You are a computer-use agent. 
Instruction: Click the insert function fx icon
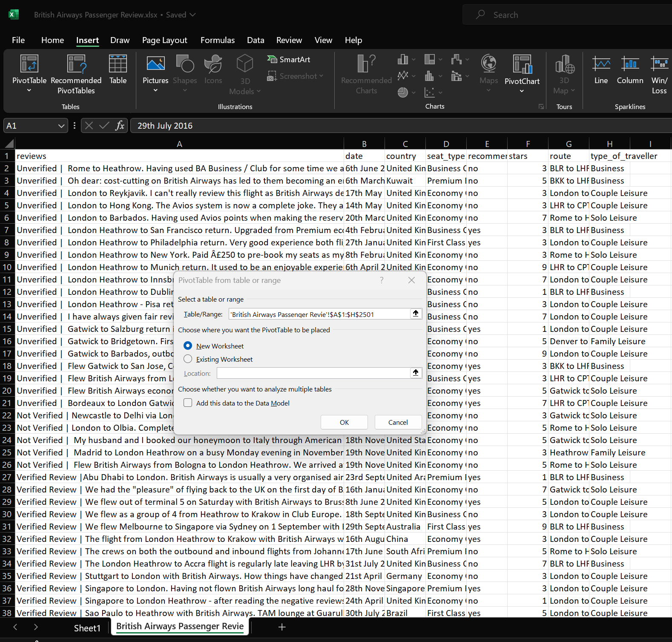tap(120, 126)
